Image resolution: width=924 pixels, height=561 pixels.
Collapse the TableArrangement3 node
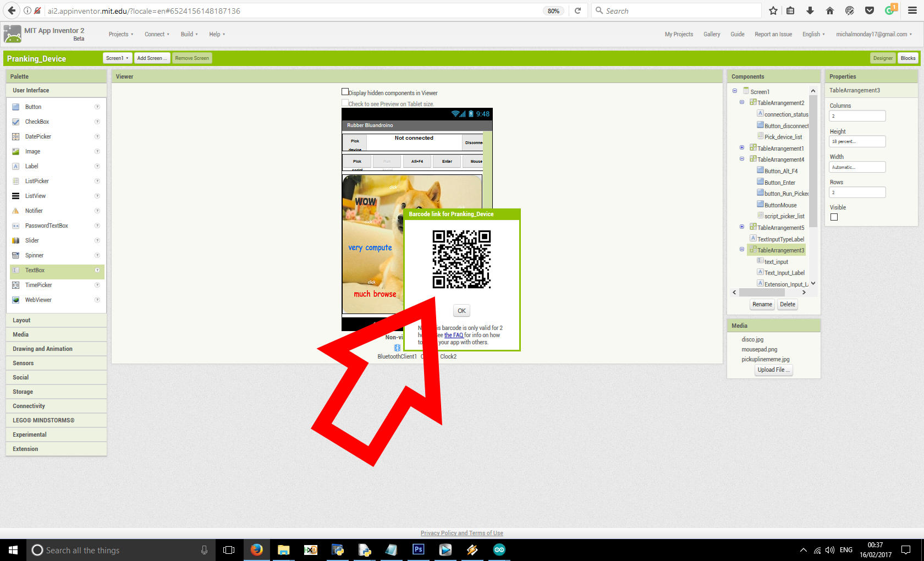pos(742,250)
